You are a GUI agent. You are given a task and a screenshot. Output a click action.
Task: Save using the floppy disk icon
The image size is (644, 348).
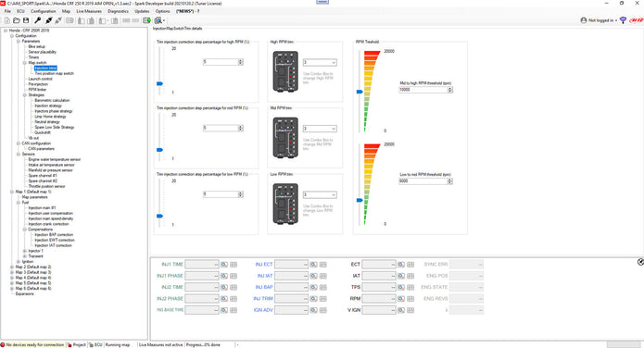pos(26,20)
